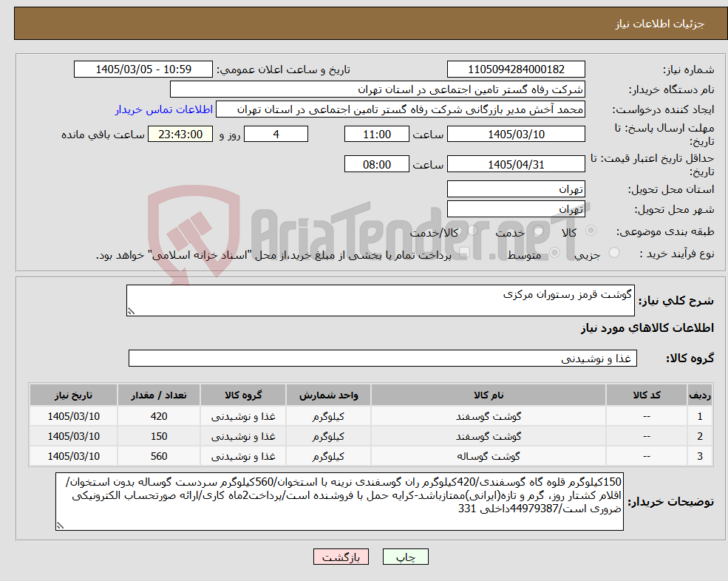Click the price validity date 1405/04/31 field

[x=516, y=164]
